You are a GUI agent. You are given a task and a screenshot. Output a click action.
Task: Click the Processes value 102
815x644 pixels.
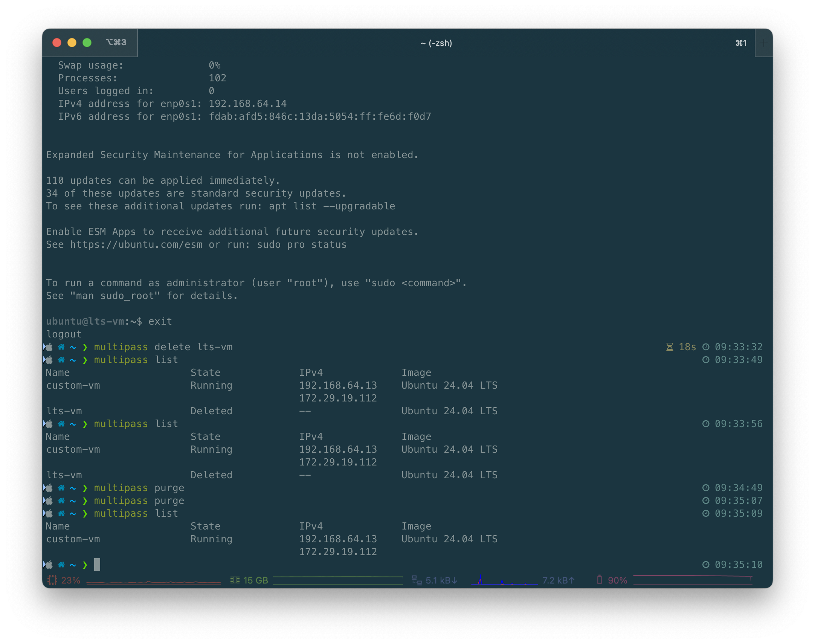218,78
